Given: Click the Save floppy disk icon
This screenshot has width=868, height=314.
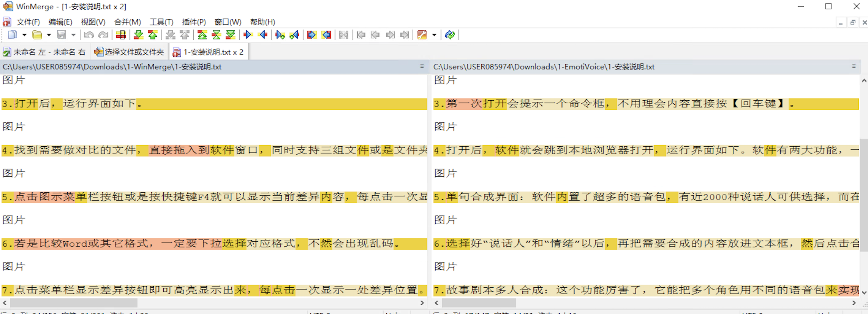Looking at the screenshot, I should tap(61, 35).
